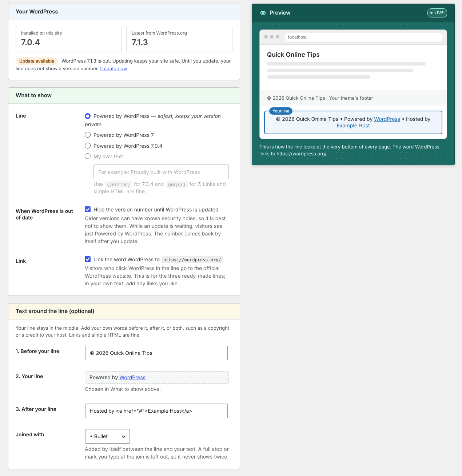The height and width of the screenshot is (476, 462).
Task: Toggle Link the word WordPress checkbox
Action: point(88,259)
